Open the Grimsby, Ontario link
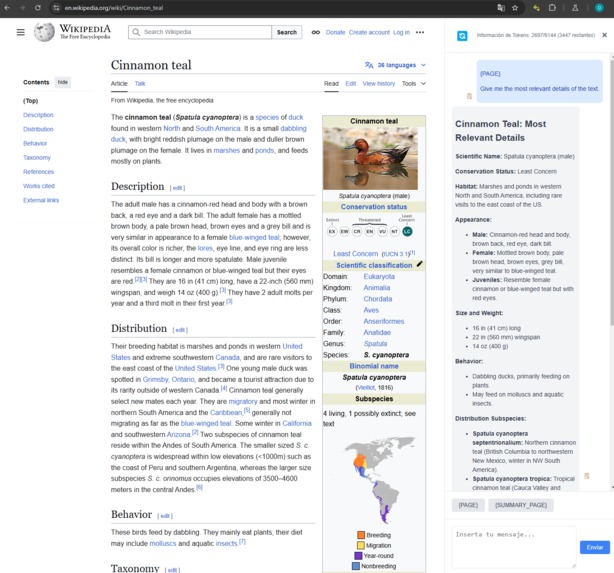 point(168,380)
